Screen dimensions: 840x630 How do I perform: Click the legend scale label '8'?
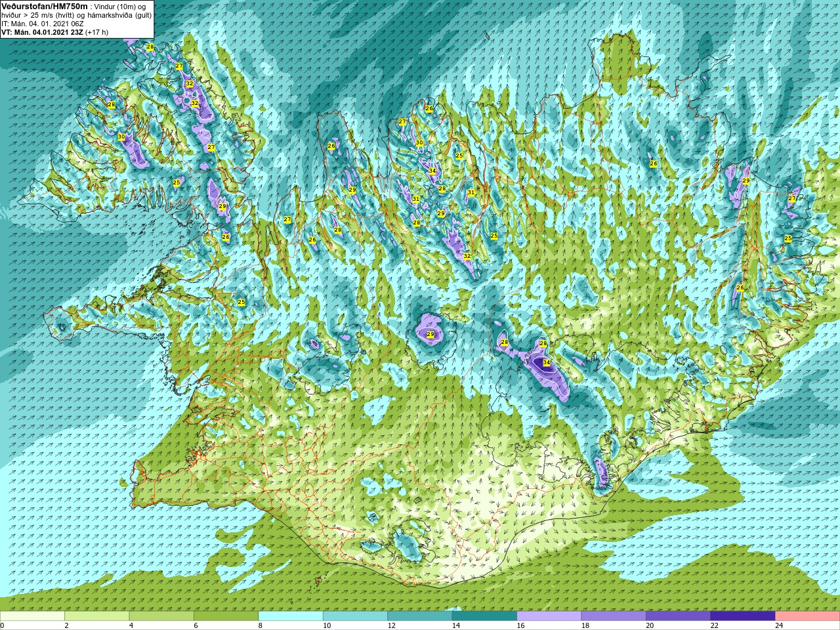click(x=261, y=625)
